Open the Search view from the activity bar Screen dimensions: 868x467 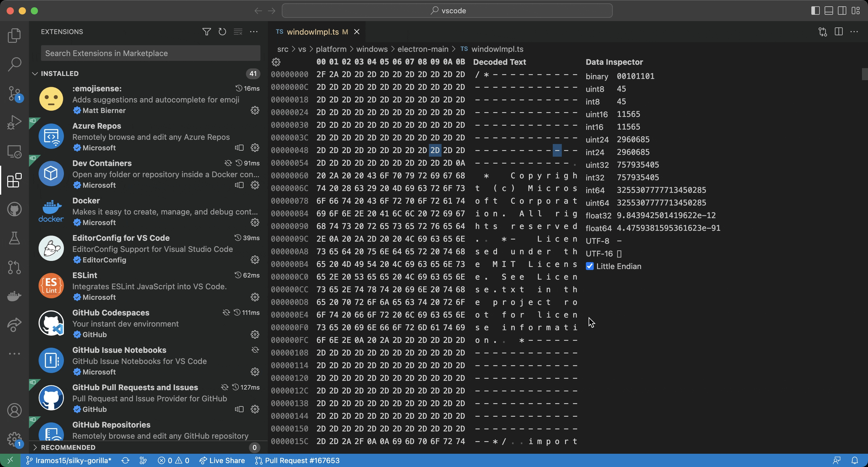pos(14,64)
